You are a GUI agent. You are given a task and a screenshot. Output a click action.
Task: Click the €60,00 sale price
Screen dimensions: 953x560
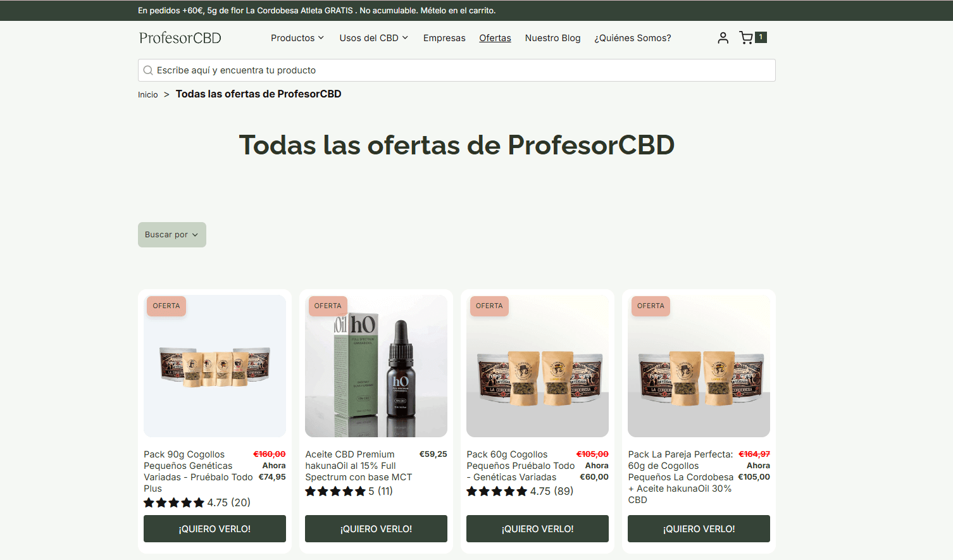point(594,477)
